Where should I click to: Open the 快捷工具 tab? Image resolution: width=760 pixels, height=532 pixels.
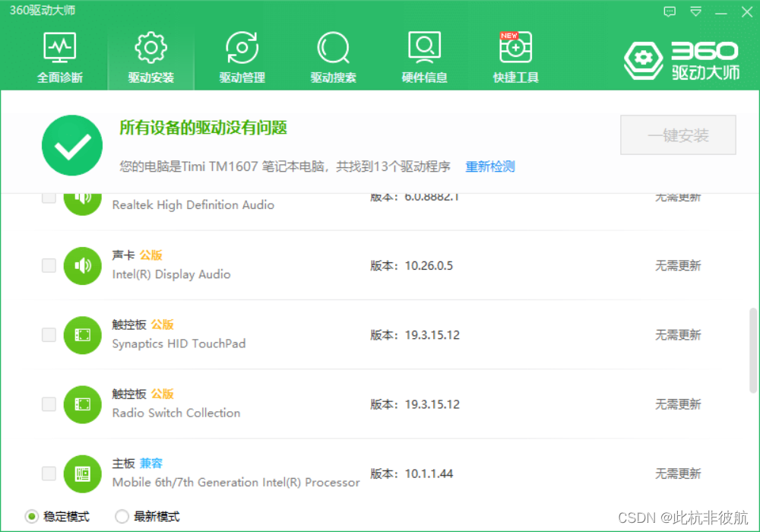[515, 57]
